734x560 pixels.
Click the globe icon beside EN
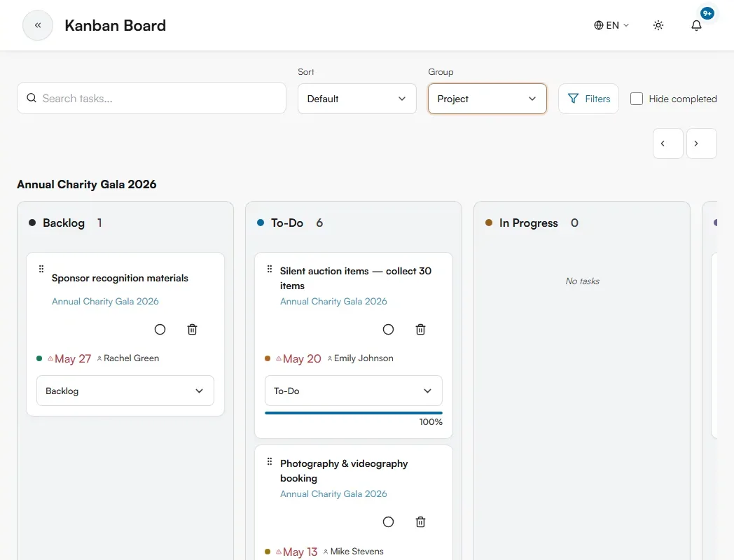[599, 25]
